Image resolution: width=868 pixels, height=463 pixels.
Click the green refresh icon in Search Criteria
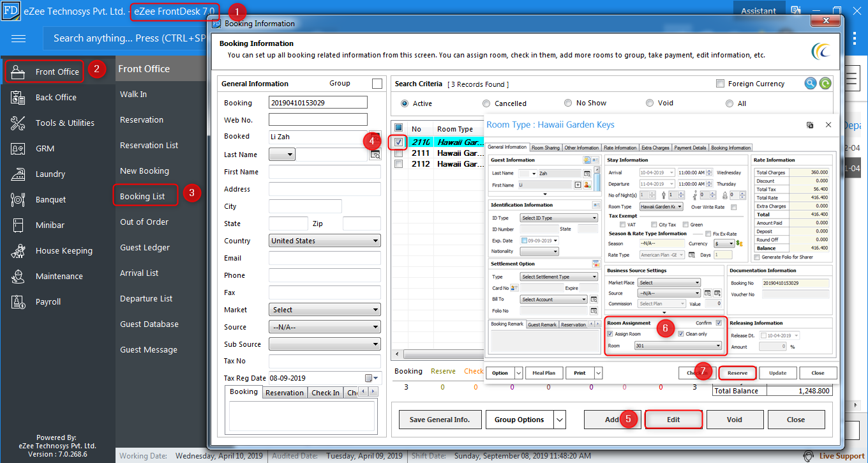click(x=825, y=84)
